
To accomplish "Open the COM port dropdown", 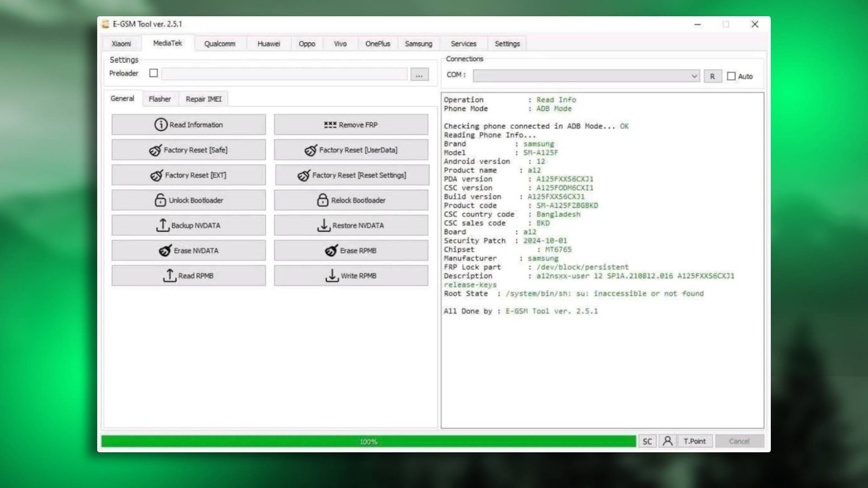I will (x=694, y=76).
